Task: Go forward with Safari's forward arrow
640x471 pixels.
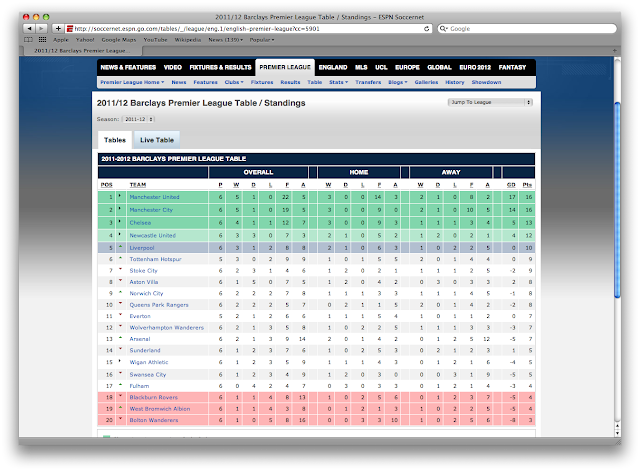Action: tap(42, 29)
